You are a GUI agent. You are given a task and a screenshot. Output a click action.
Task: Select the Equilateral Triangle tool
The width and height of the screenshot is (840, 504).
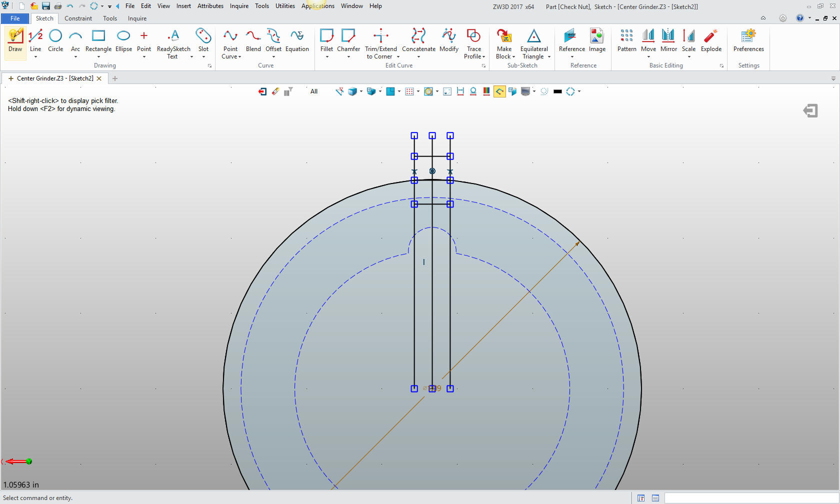click(534, 43)
